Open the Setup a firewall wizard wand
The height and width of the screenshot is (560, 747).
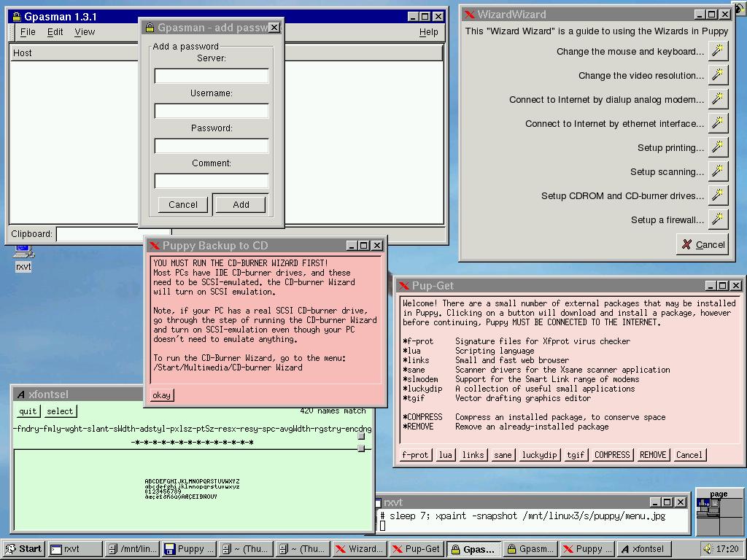click(x=718, y=219)
